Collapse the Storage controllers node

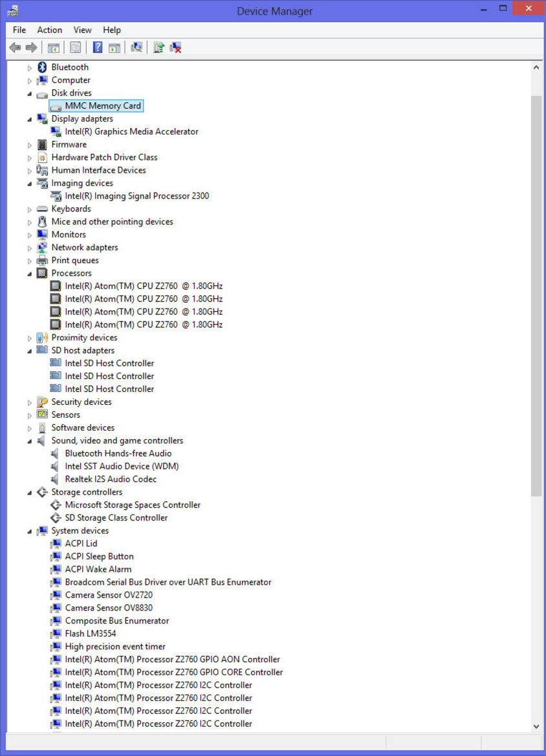(29, 493)
